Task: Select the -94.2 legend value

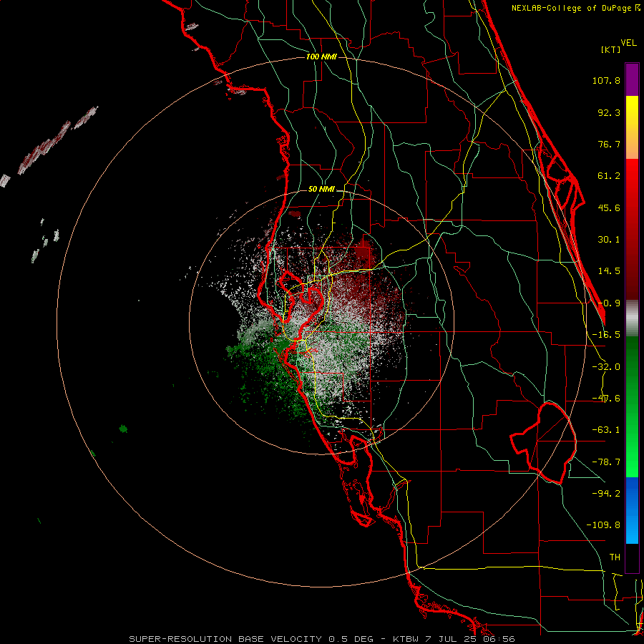Action: click(606, 493)
